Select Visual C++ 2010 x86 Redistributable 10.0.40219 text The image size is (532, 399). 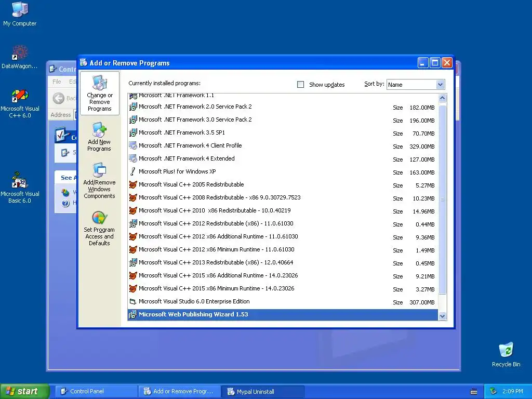(215, 210)
